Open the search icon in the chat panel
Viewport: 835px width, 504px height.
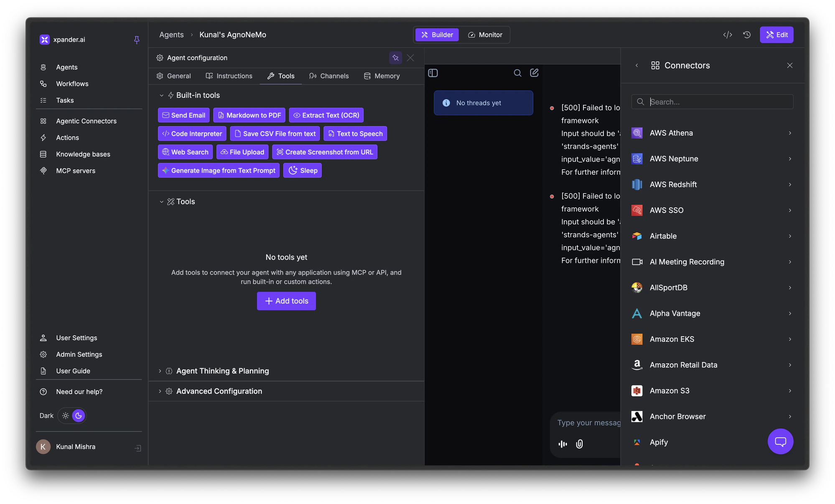point(517,73)
